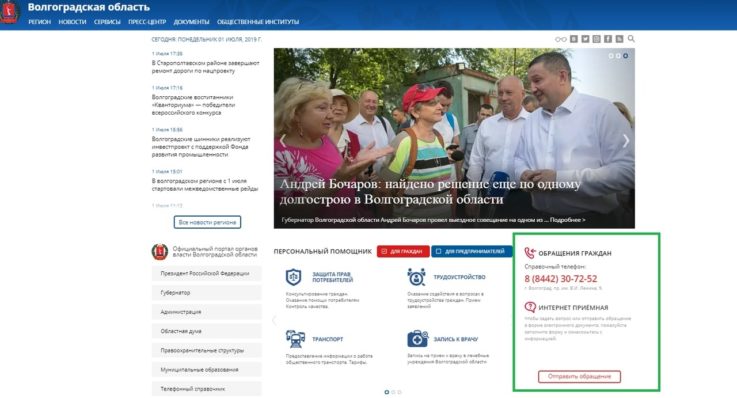Open Правоохранительные структуры sidebar link
Screen dimensions: 737x398
pyautogui.click(x=206, y=350)
